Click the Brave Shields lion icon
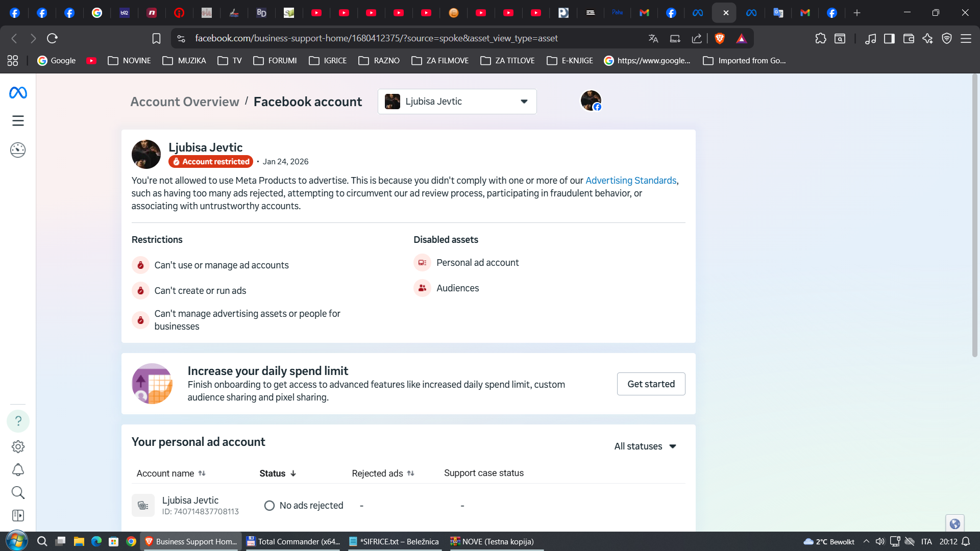 (720, 38)
